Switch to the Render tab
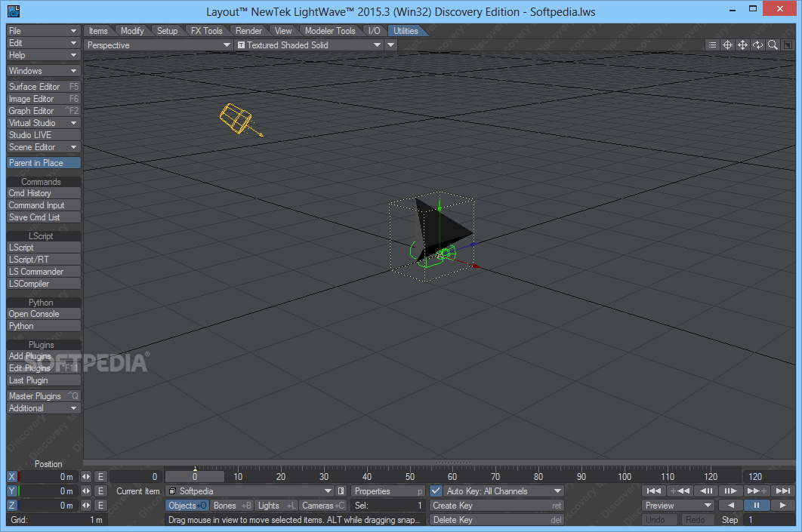 pyautogui.click(x=248, y=31)
